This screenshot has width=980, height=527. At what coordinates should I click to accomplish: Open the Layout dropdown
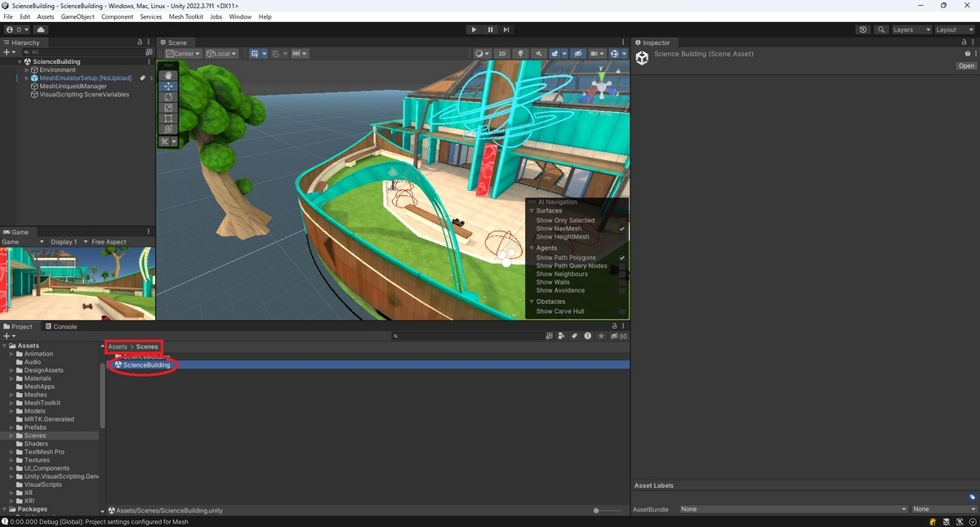click(954, 29)
